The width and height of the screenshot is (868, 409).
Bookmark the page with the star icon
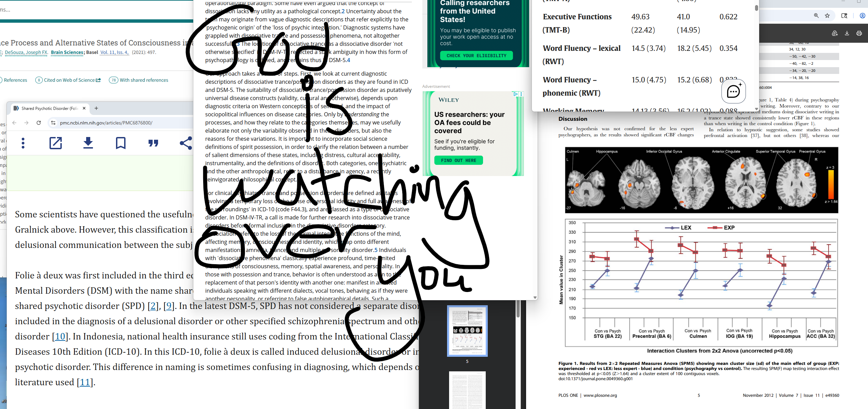pos(828,16)
